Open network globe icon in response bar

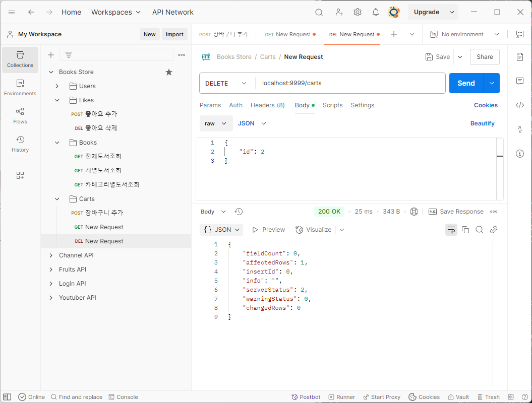coord(414,212)
